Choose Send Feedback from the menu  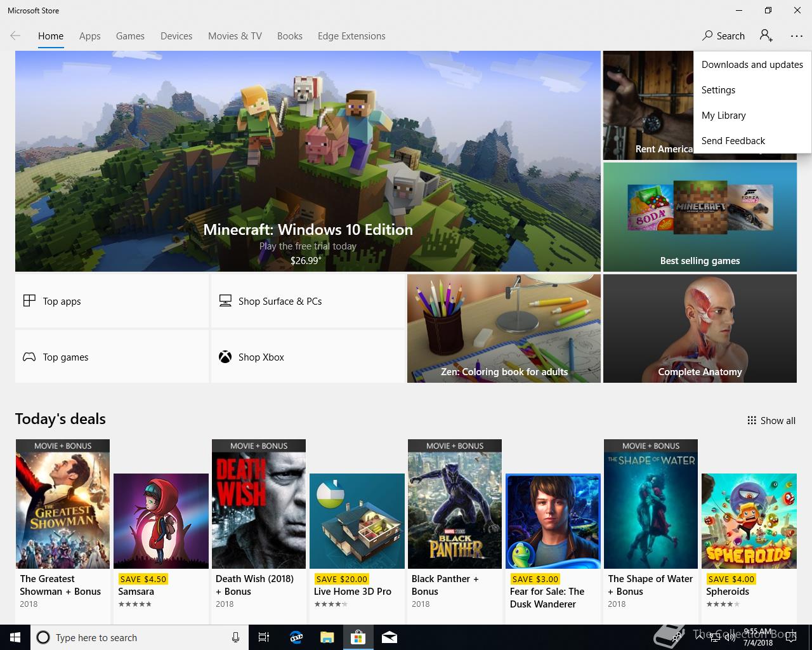point(752,141)
